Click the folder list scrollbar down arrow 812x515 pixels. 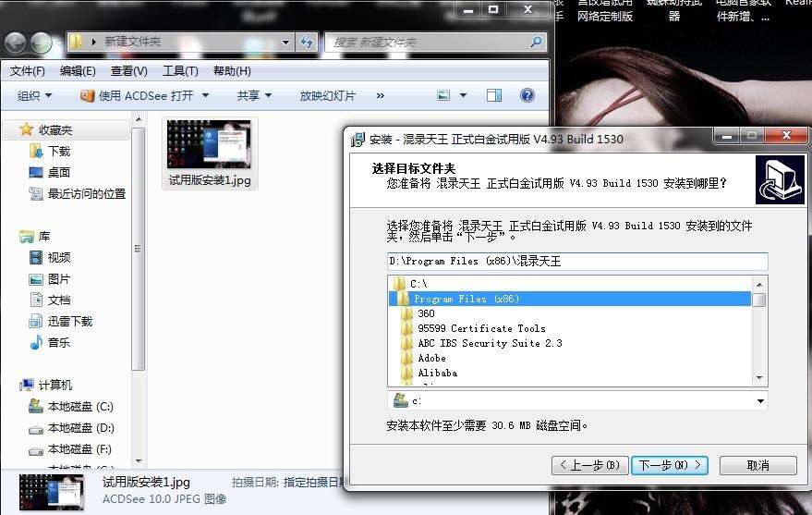[758, 377]
